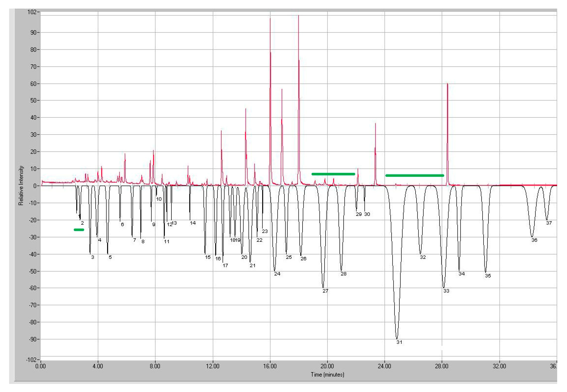567x392 pixels.
Task: Click green bar spanning 24 to 28 minutes
Action: (x=414, y=175)
